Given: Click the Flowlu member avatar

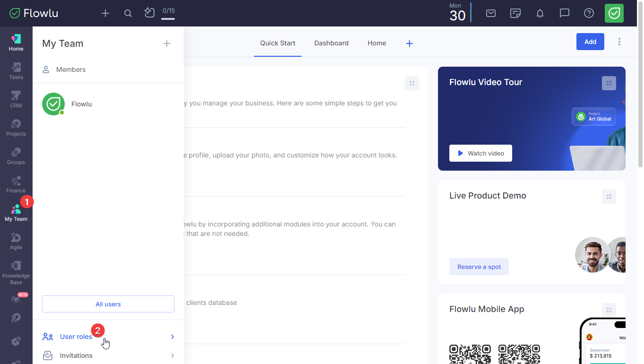Looking at the screenshot, I should point(53,104).
